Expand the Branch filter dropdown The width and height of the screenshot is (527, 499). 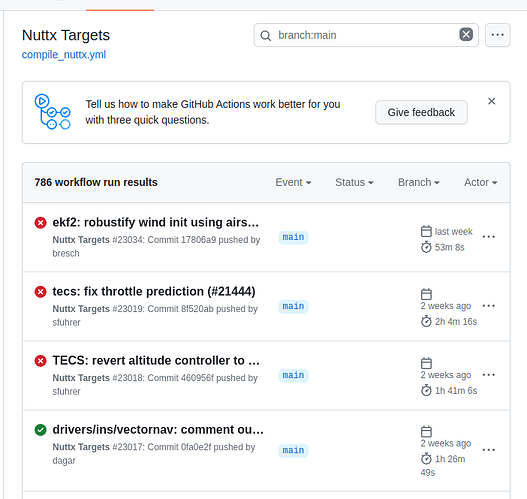tap(419, 182)
